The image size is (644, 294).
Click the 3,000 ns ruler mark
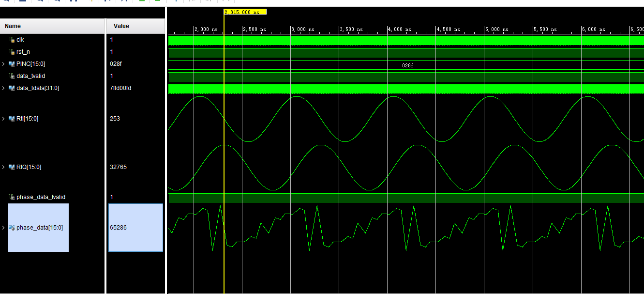pos(303,29)
